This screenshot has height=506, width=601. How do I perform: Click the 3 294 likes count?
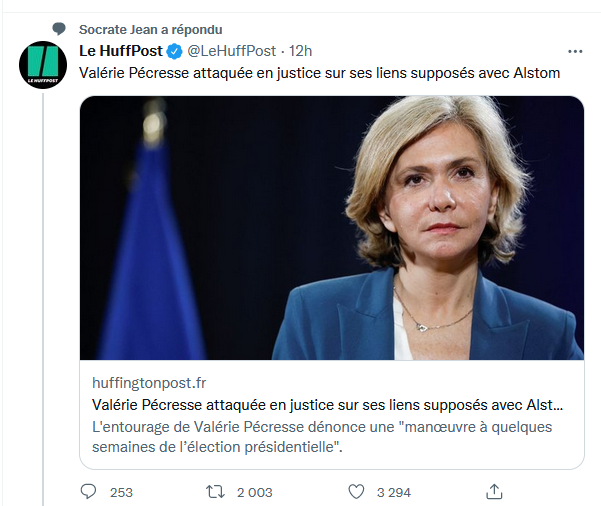pos(393,492)
